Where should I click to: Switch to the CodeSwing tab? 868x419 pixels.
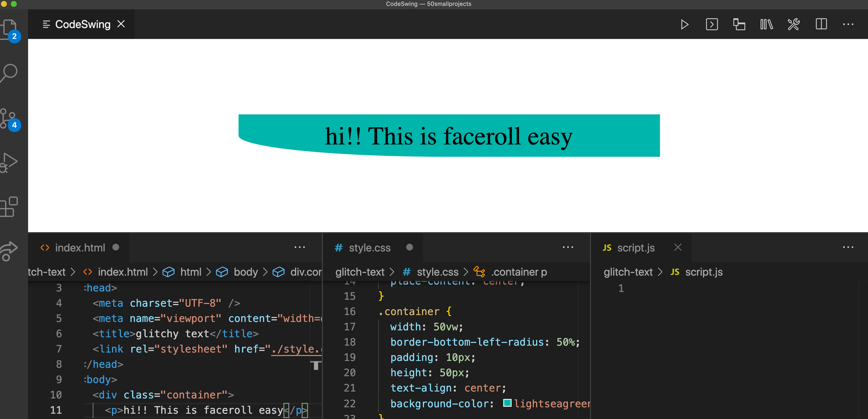(82, 24)
